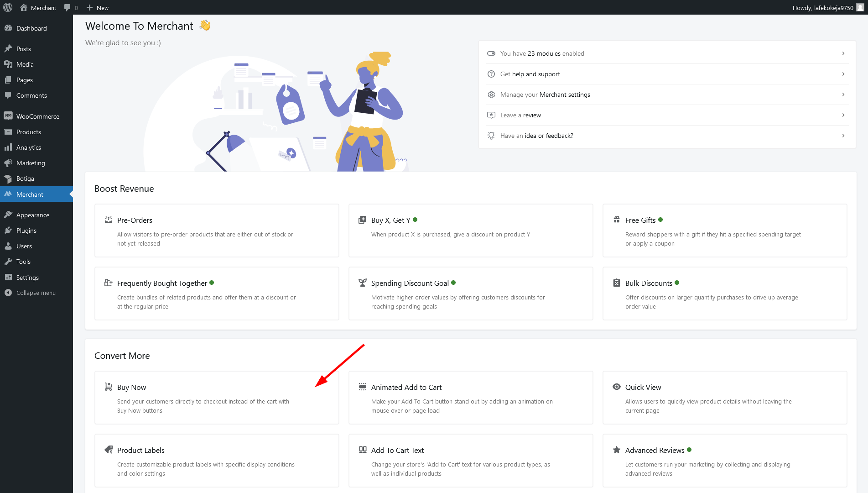Click the Spending Discount Goal trophy icon
Viewport: 868px width, 493px height.
click(x=363, y=283)
